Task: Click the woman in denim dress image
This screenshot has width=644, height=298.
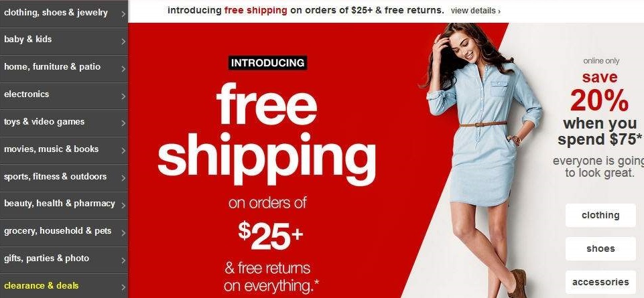Action: pos(482,160)
